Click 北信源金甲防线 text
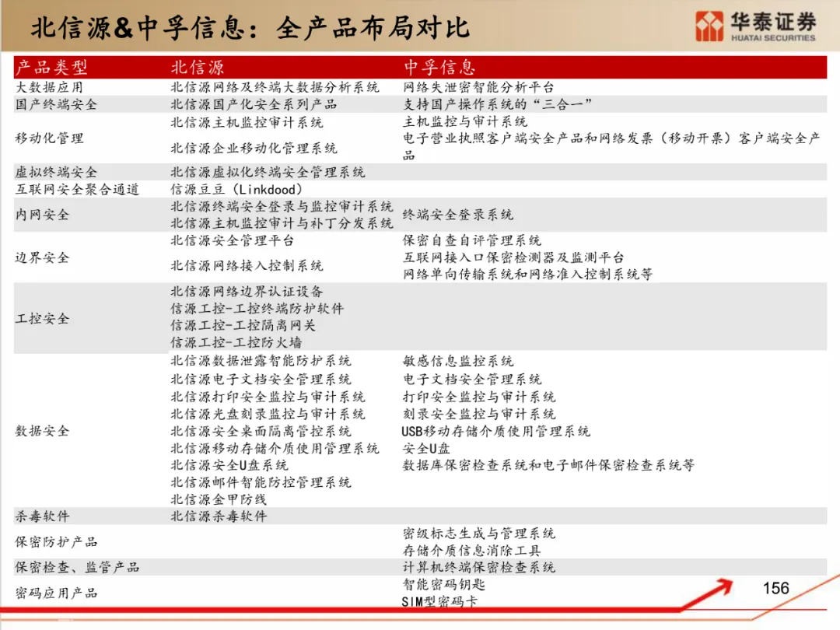840x630 pixels. click(219, 500)
